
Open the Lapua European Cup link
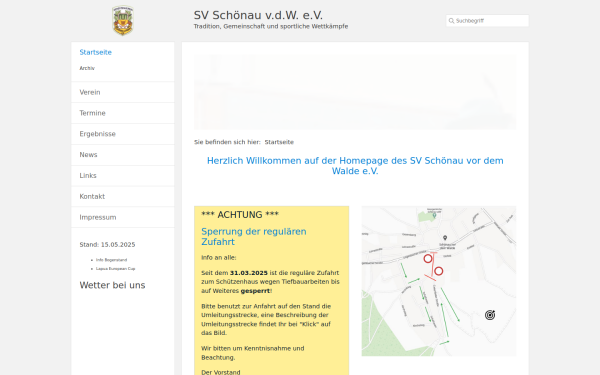tap(116, 269)
